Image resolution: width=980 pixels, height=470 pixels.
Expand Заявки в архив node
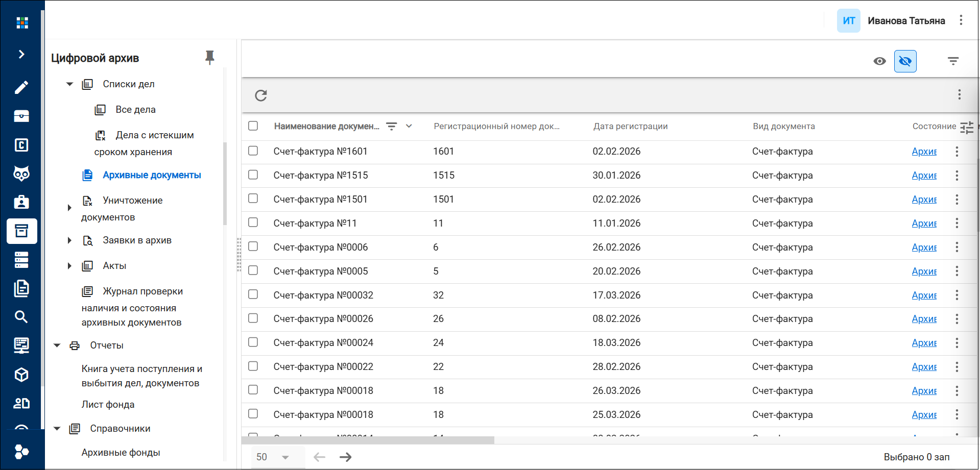(x=69, y=240)
